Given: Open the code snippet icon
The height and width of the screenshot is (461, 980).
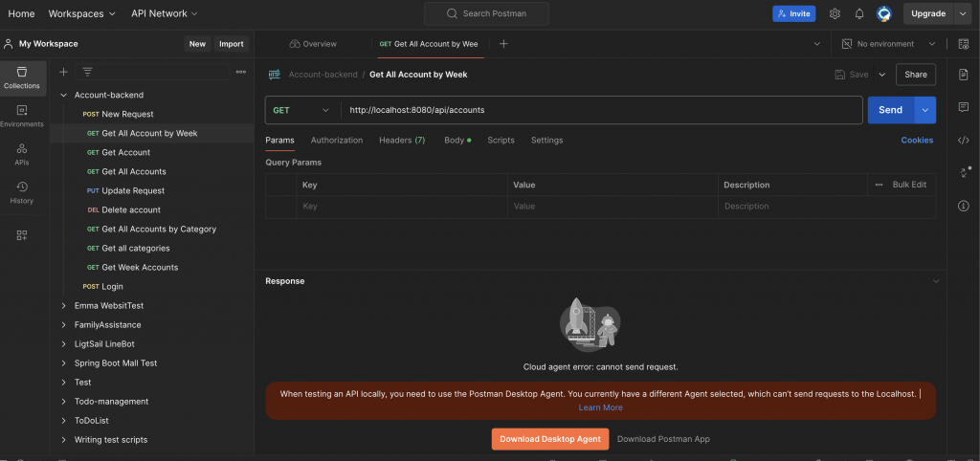Looking at the screenshot, I should (x=963, y=140).
